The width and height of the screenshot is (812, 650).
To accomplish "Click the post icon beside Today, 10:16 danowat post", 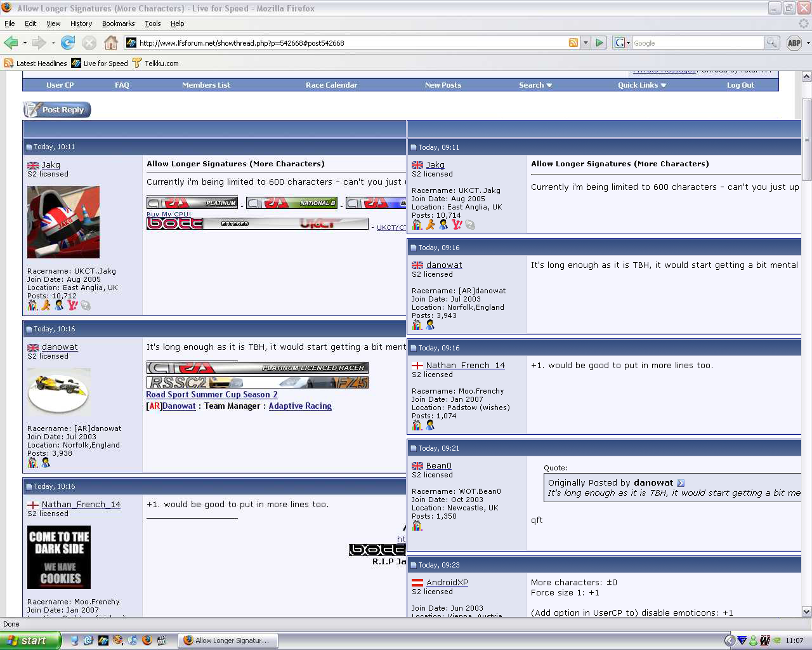I will (29, 329).
